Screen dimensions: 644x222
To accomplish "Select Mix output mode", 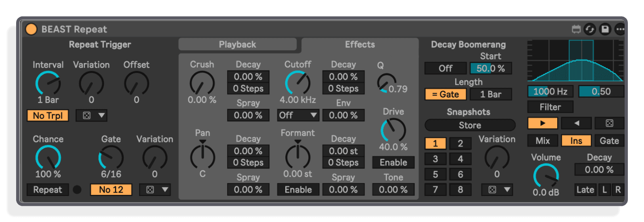I will tap(543, 141).
